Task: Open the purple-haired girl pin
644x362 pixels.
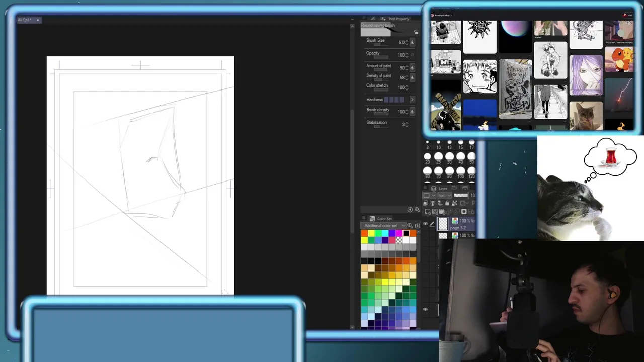Action: (586, 74)
